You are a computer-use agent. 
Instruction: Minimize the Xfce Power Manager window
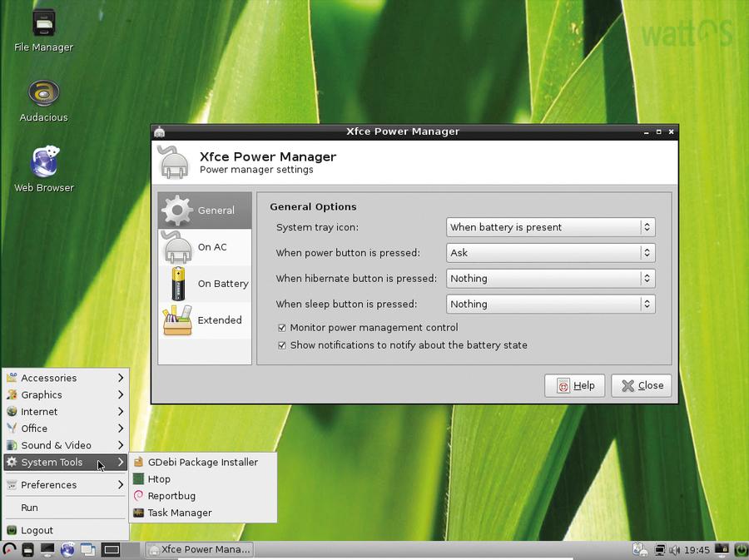(x=647, y=132)
